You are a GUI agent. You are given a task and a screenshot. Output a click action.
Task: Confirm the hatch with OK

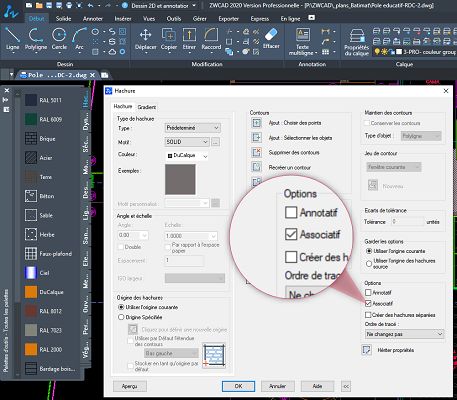tap(238, 386)
